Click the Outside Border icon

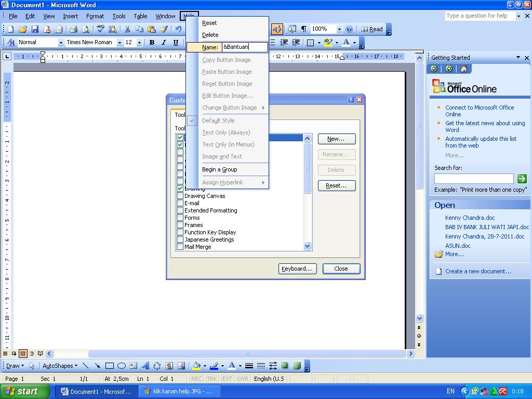pyautogui.click(x=310, y=43)
